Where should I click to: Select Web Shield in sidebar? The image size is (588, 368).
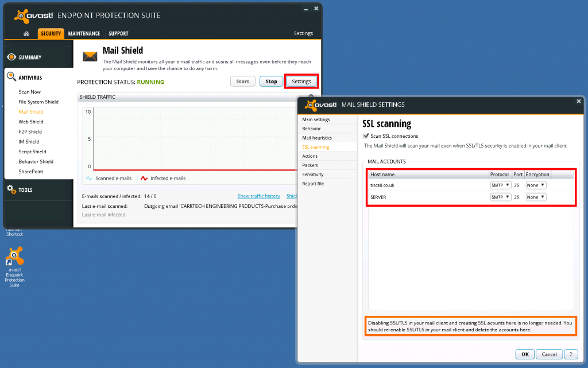[31, 122]
